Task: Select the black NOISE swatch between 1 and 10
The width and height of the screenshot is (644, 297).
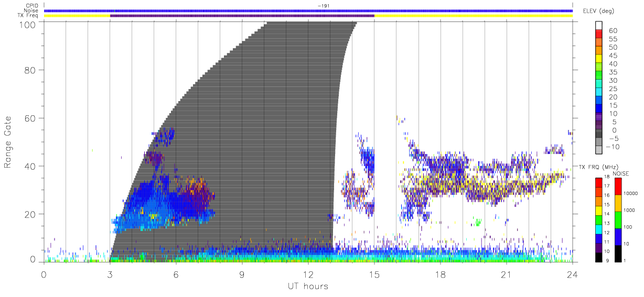Action: click(618, 253)
